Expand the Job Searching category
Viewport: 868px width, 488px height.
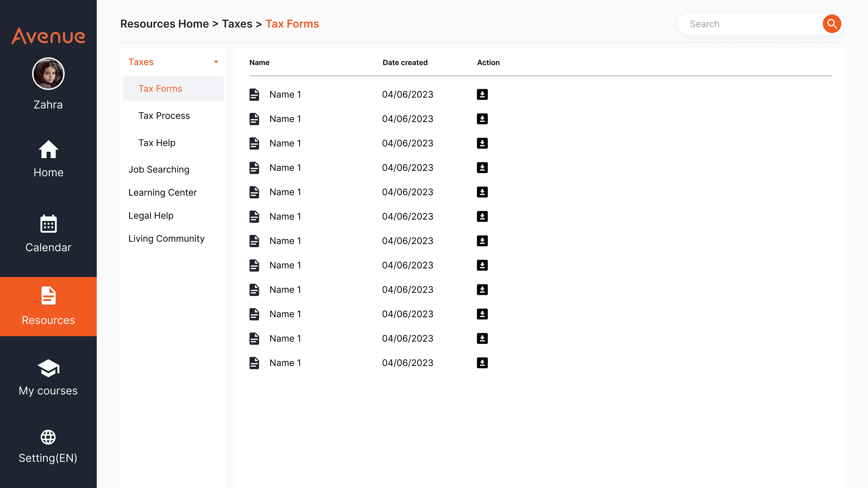(x=159, y=169)
